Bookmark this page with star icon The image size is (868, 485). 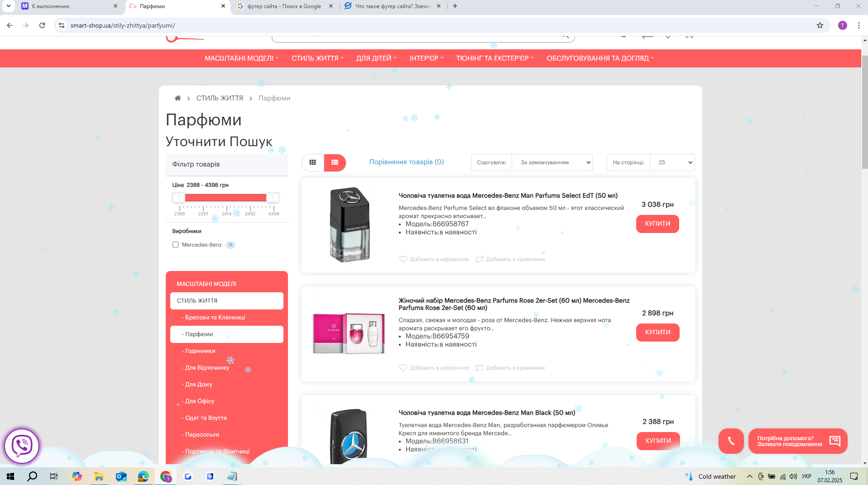[820, 25]
